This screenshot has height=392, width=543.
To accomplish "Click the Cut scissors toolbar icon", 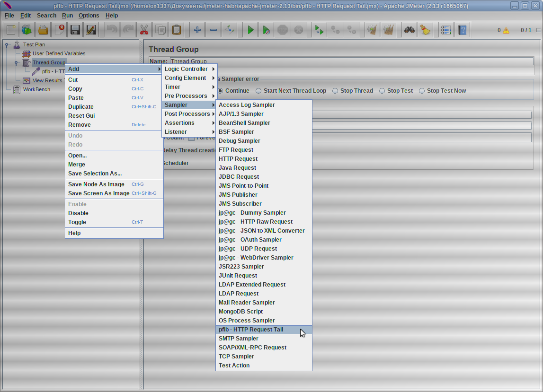I will pos(143,30).
